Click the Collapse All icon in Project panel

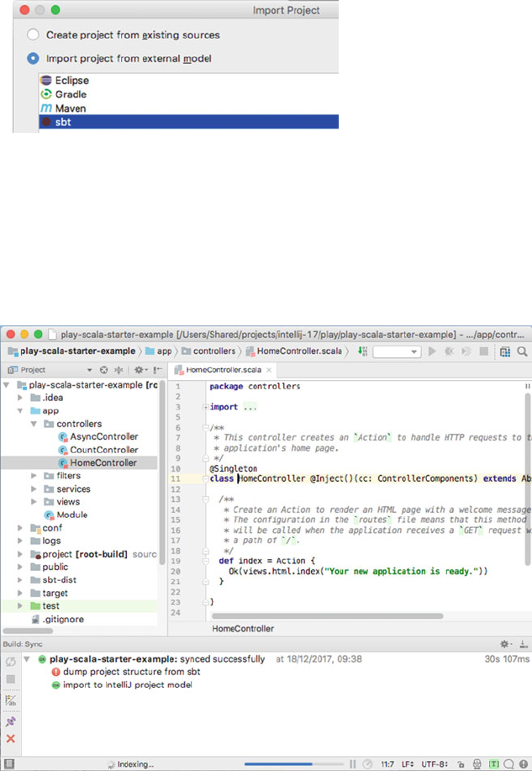pos(119,370)
